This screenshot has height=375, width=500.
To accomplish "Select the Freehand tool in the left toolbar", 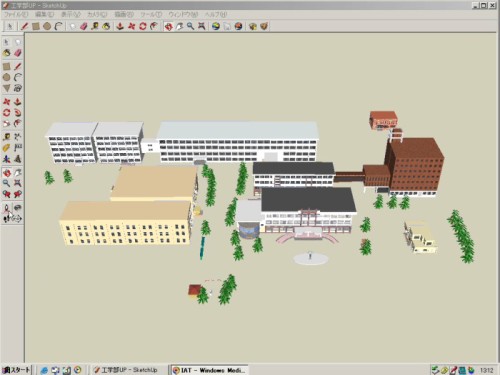I will 18,88.
